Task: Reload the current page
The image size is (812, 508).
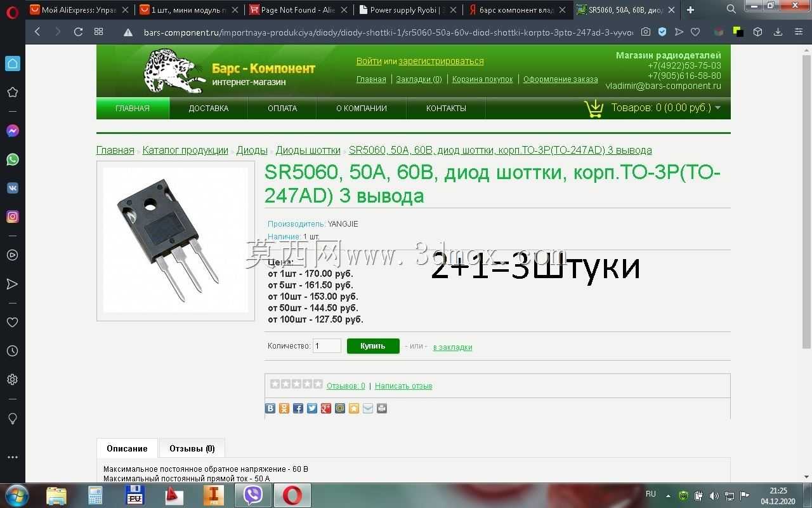Action: coord(78,32)
